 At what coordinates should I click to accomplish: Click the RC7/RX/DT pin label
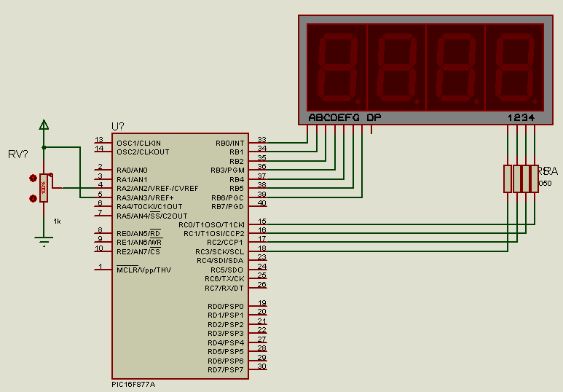(224, 288)
